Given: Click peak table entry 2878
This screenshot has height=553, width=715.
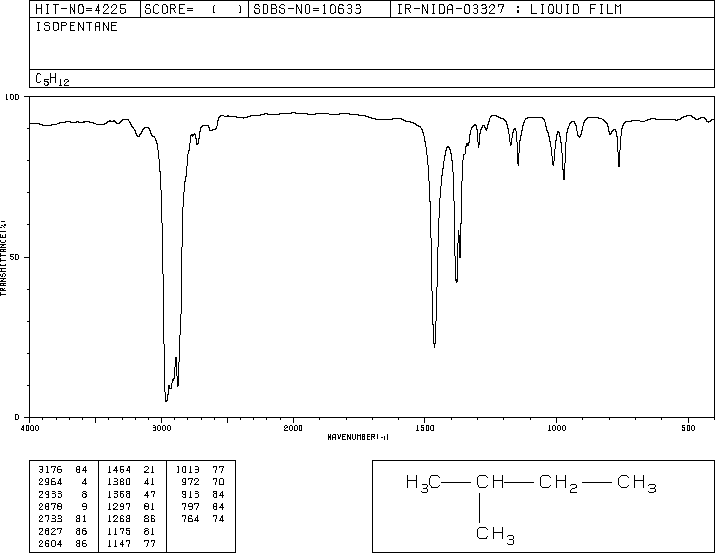Looking at the screenshot, I should click(x=50, y=506).
